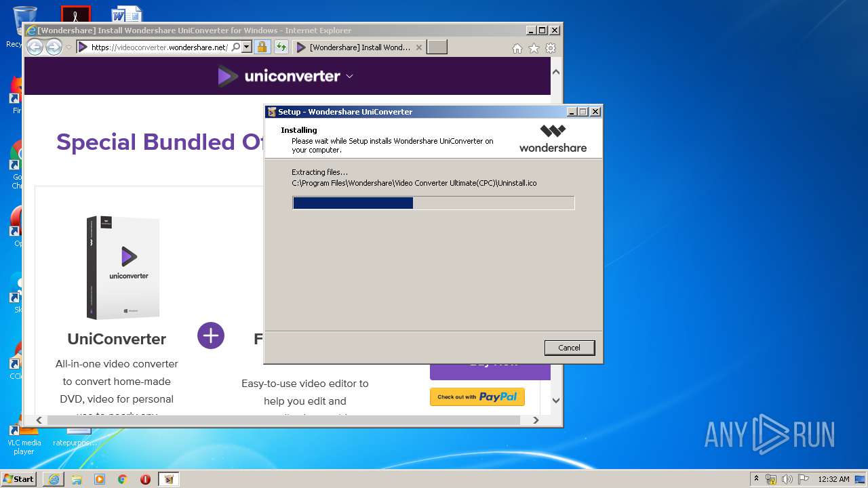
Task: Open a new tab in Internet Explorer
Action: coord(437,47)
